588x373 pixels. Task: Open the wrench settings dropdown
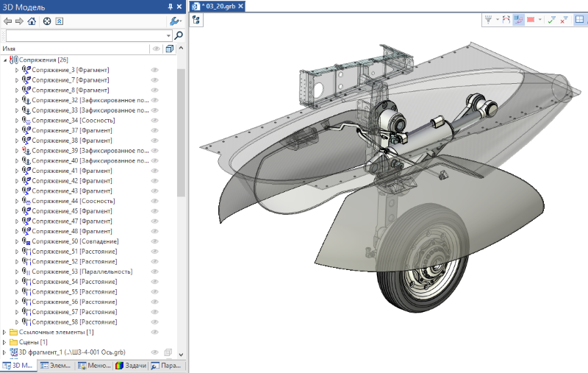(175, 21)
